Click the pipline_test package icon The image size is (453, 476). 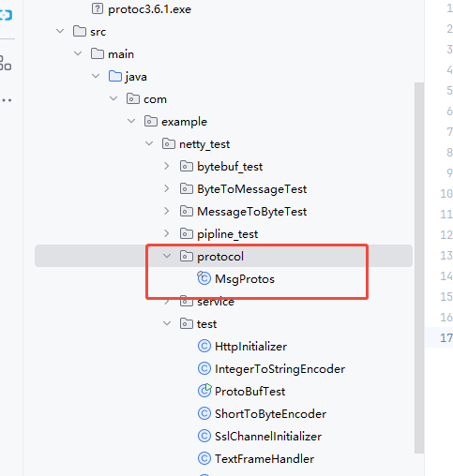(187, 233)
